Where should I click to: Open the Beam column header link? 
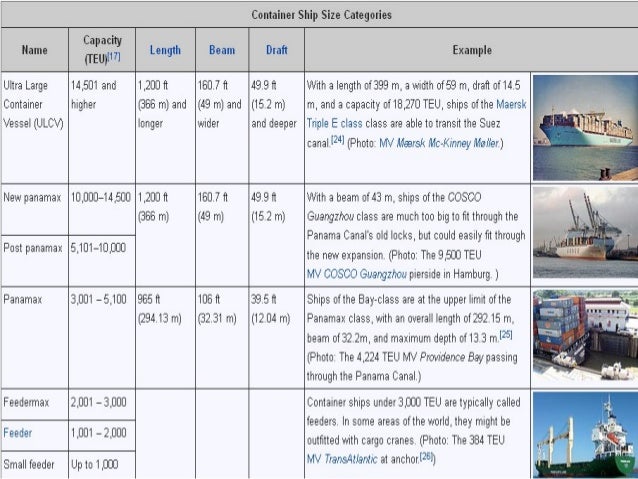(222, 50)
